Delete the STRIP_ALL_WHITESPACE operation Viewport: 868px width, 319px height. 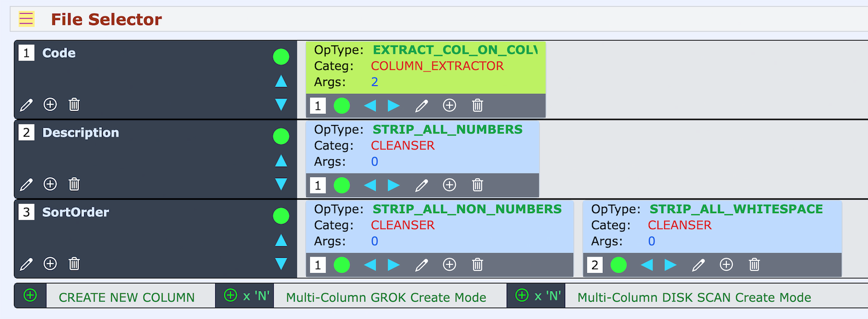tap(755, 265)
